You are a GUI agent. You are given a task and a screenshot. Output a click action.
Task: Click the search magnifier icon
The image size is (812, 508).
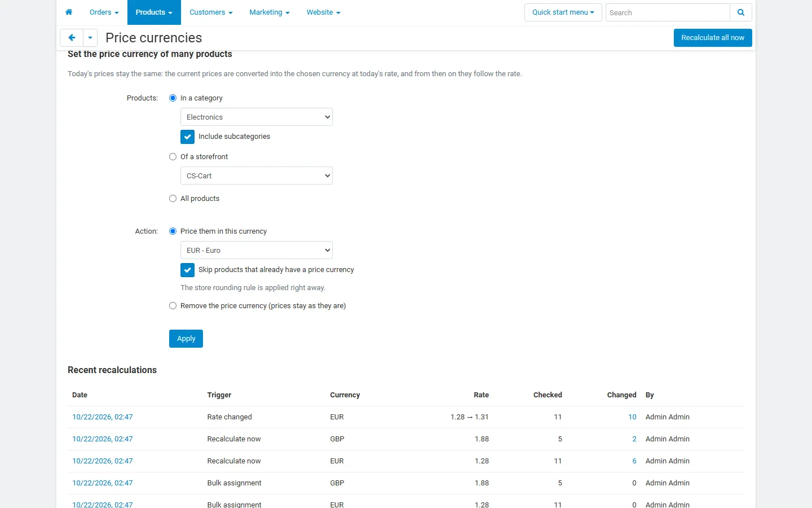point(741,12)
